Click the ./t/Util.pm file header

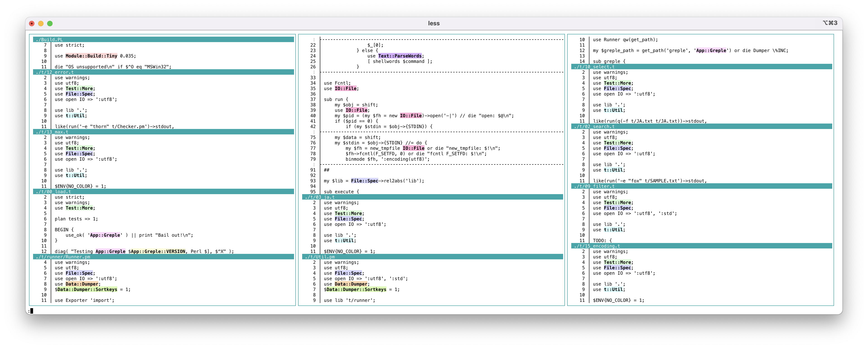click(320, 257)
